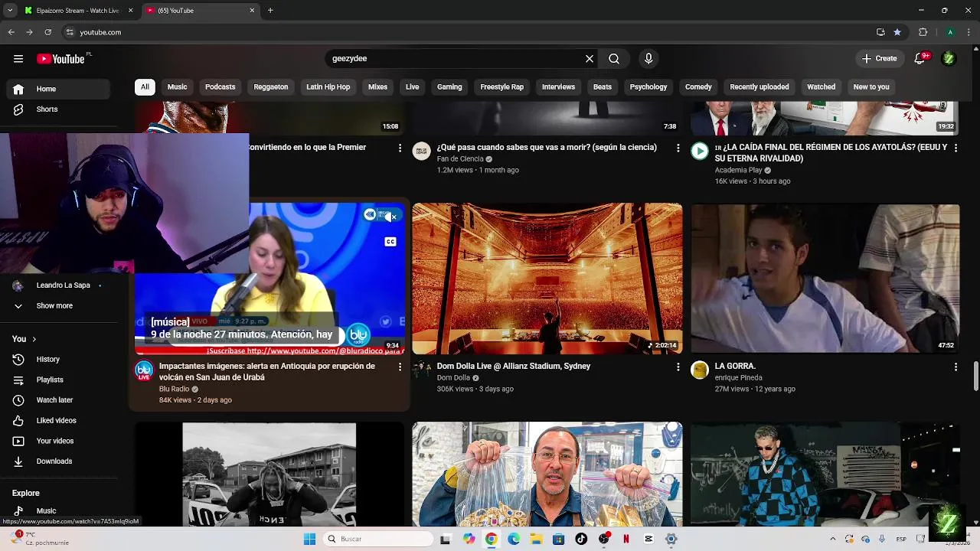Open the Windows Start menu
980x551 pixels.
pyautogui.click(x=309, y=539)
